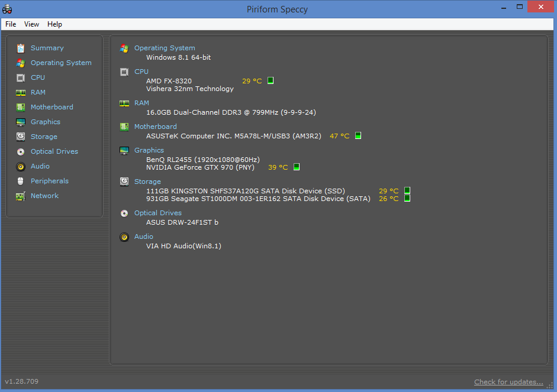
Task: Click the Summary clipboard icon in sidebar
Action: point(21,48)
